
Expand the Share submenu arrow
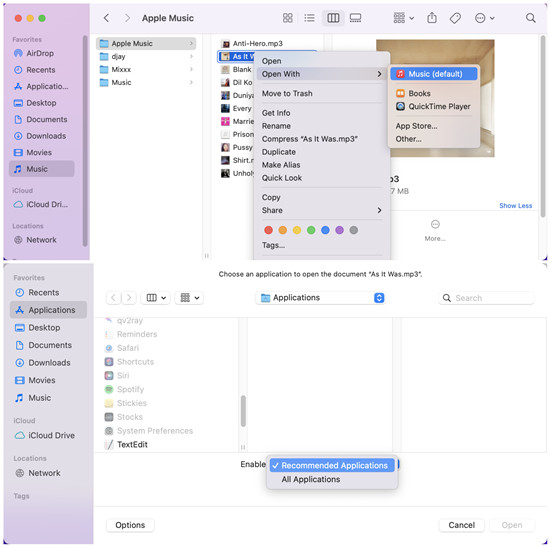pos(379,210)
